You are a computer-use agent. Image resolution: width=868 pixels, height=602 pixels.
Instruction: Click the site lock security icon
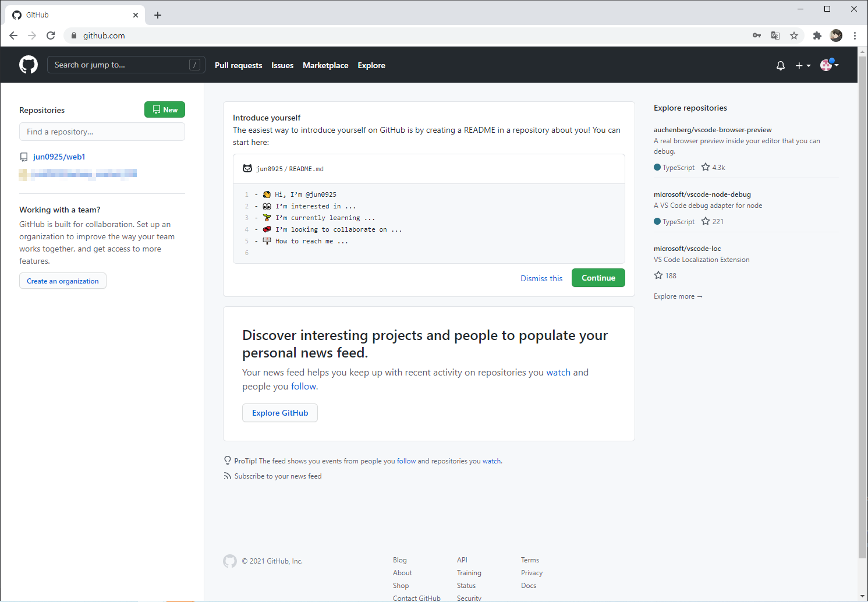(x=73, y=36)
